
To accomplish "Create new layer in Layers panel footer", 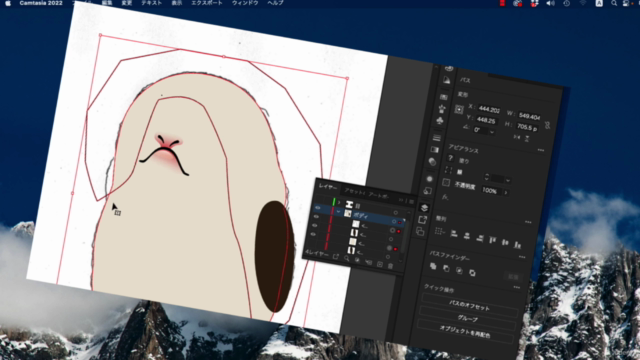I will coord(380,264).
